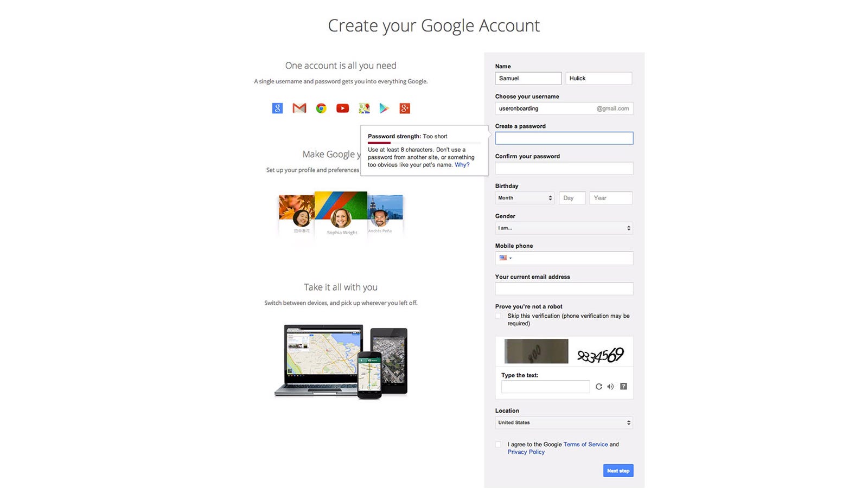
Task: Tick the agree to Terms checkbox
Action: (x=498, y=445)
